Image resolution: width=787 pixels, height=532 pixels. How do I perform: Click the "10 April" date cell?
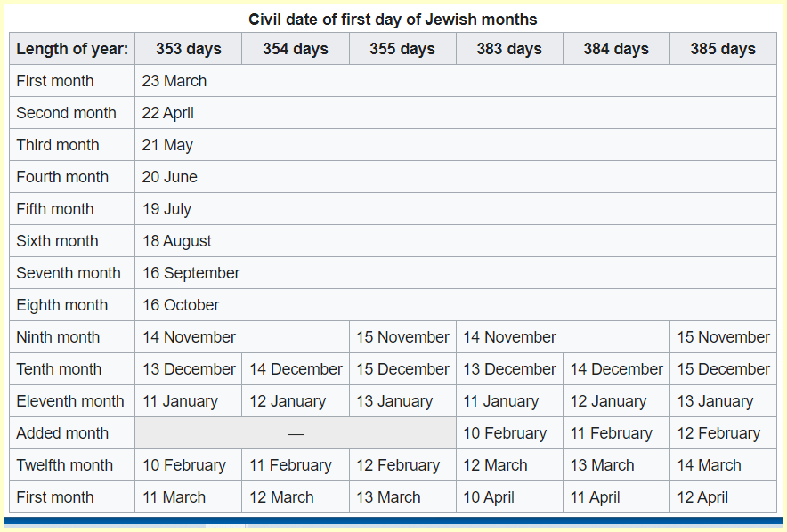(489, 497)
